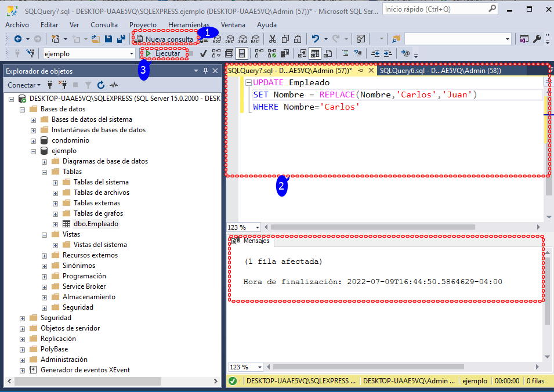This screenshot has height=392, width=554.
Task: Select the dbo.Empleado table in the tree
Action: pos(96,223)
